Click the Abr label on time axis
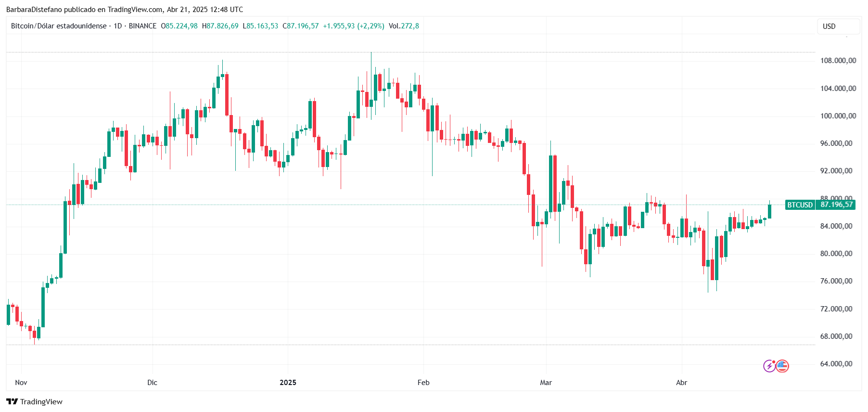 [x=681, y=383]
